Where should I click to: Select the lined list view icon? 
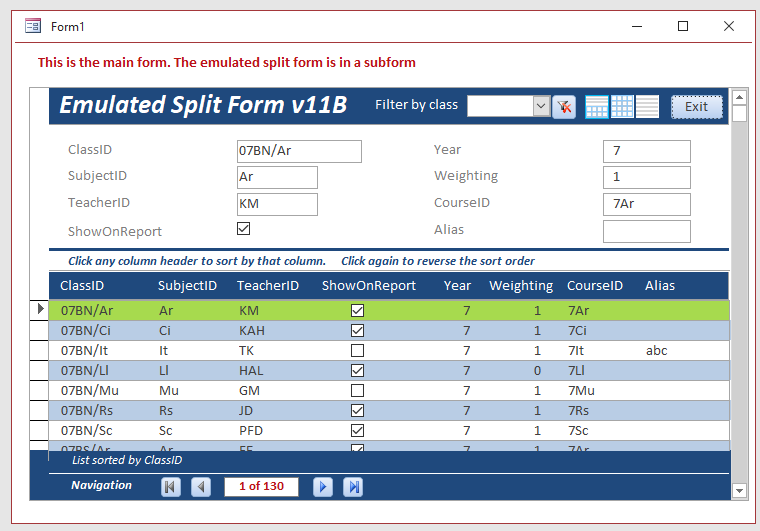click(x=647, y=107)
